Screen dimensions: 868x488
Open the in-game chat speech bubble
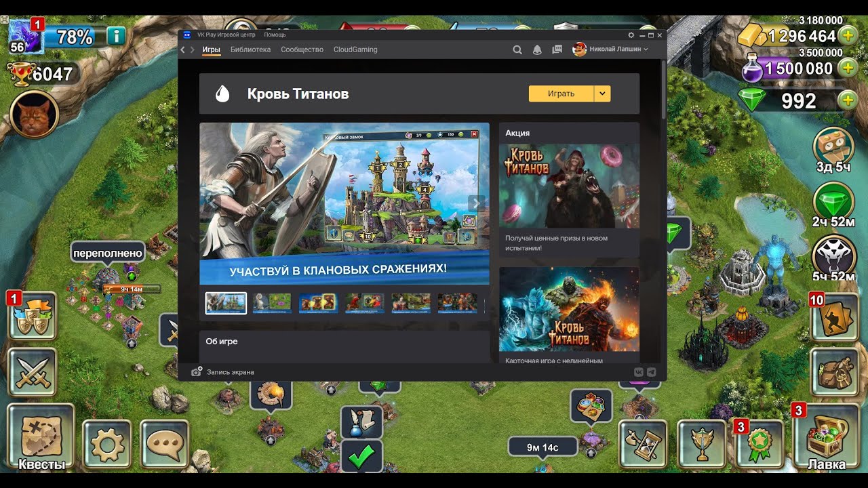[164, 445]
